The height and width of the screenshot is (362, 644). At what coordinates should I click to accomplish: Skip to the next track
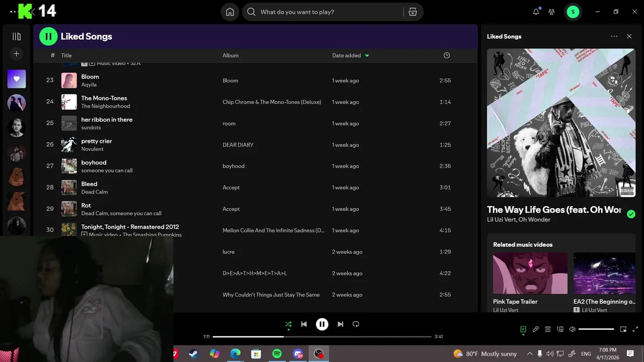coord(340,324)
